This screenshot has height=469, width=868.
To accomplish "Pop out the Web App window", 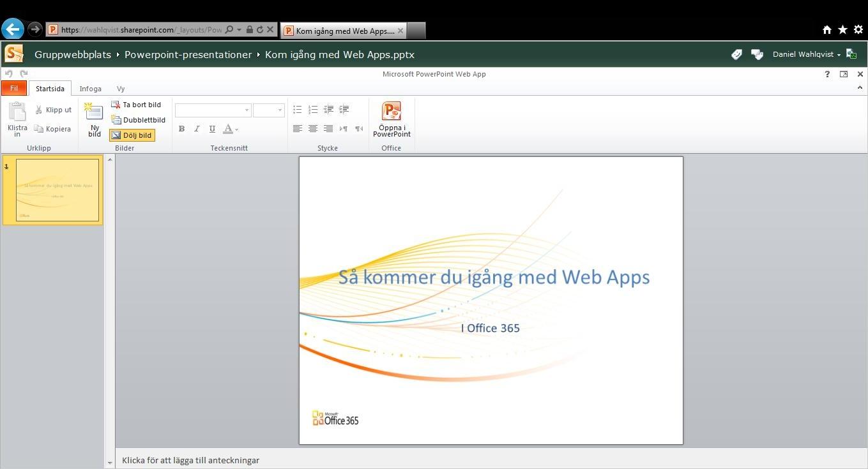I will [844, 74].
